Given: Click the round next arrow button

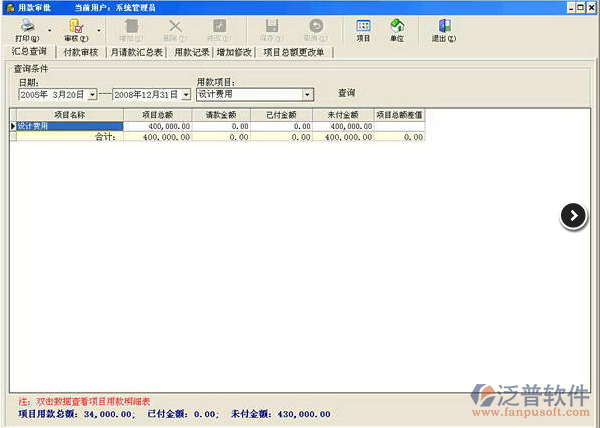Looking at the screenshot, I should (x=573, y=216).
